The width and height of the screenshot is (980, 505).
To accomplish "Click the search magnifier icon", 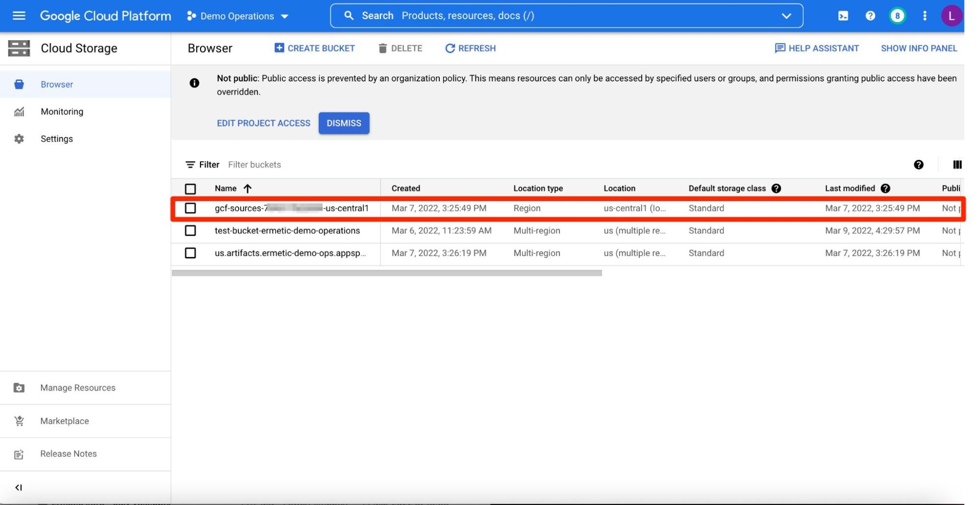I will (x=349, y=16).
